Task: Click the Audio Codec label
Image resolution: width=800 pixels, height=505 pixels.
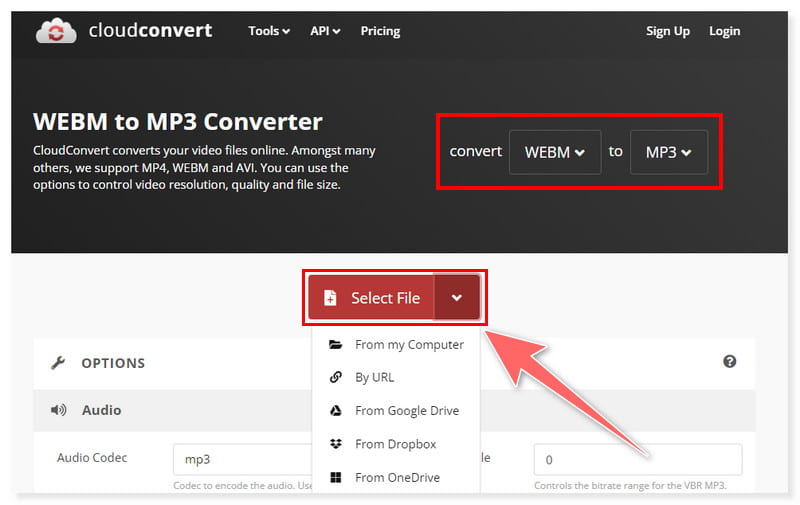Action: coord(92,458)
